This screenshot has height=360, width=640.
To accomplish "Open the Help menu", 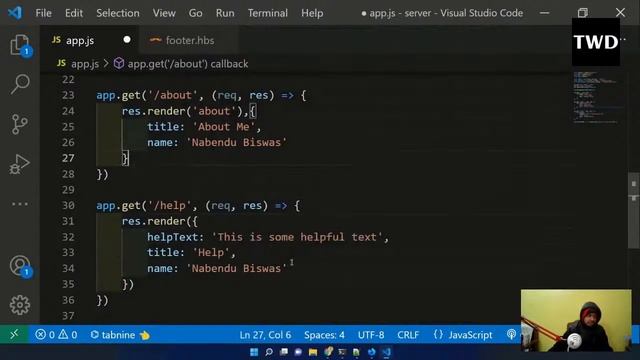I will [312, 13].
